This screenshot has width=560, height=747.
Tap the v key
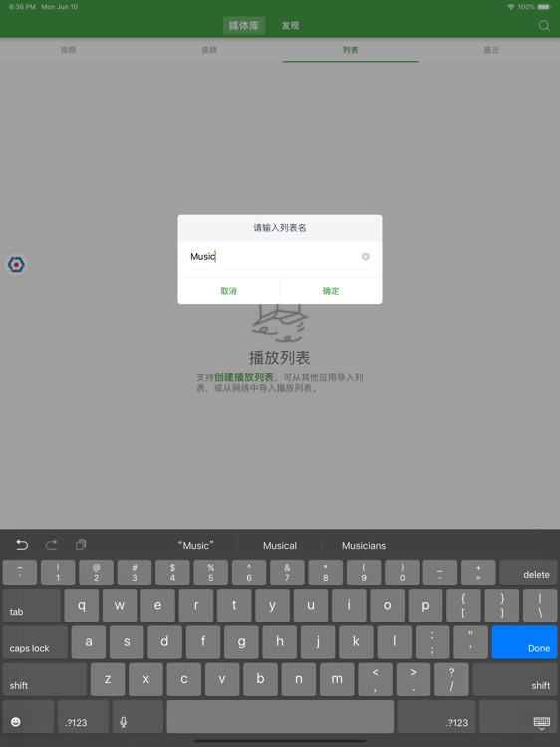[222, 679]
